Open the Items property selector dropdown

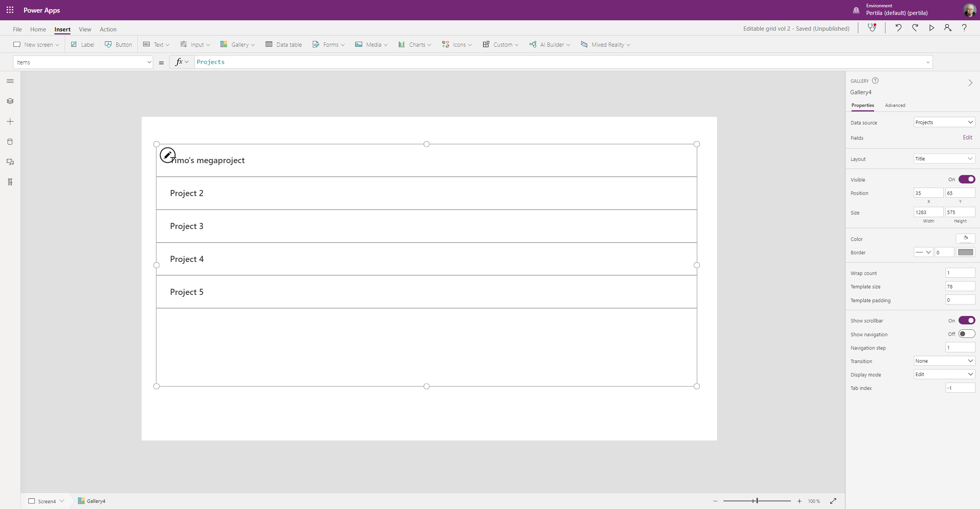click(83, 62)
